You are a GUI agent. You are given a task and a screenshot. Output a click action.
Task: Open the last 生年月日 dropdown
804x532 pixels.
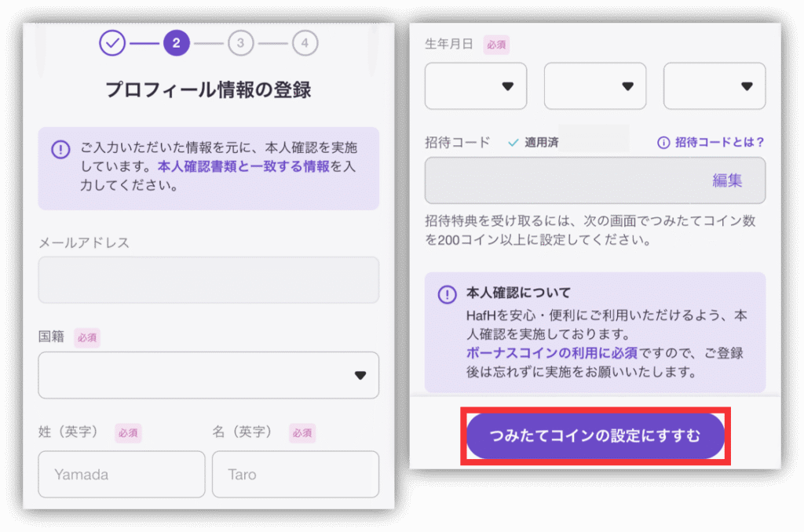click(x=714, y=86)
